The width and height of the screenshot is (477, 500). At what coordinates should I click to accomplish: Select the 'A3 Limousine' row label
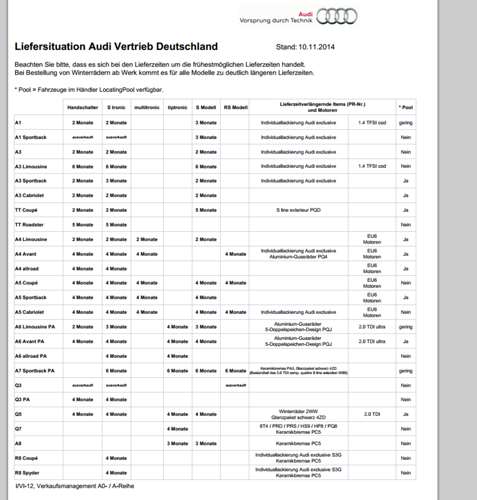(x=31, y=167)
